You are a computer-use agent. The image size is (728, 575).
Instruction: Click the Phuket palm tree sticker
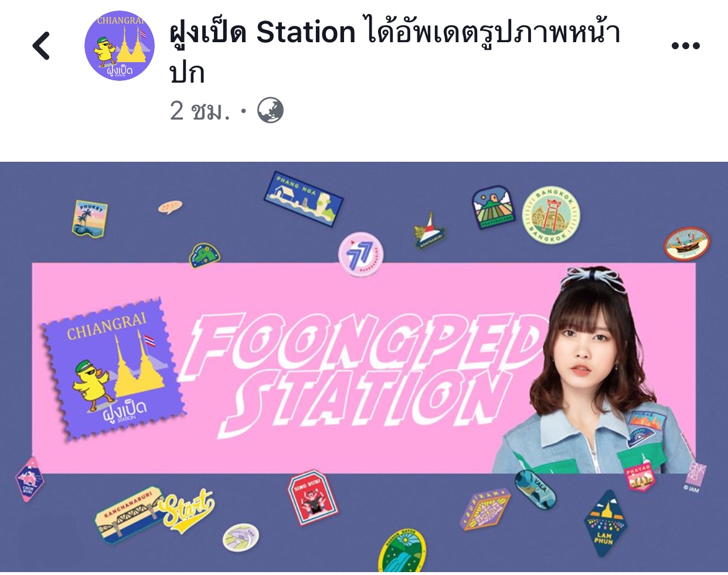(x=90, y=219)
